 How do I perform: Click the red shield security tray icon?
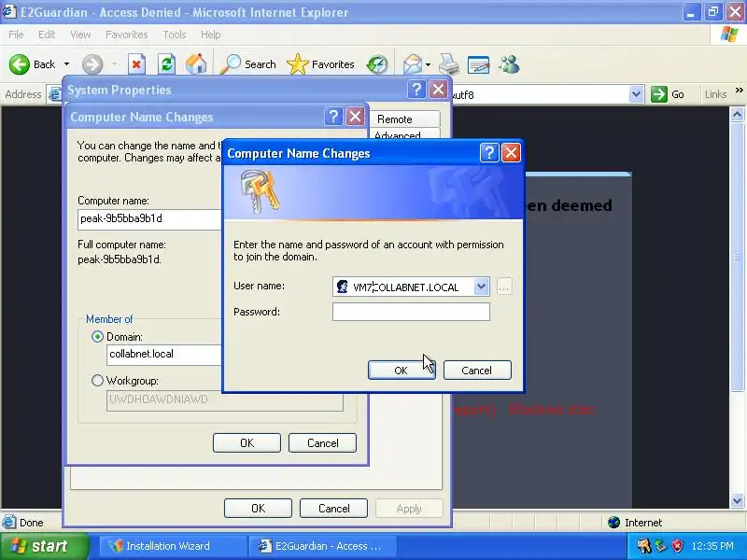pos(677,546)
